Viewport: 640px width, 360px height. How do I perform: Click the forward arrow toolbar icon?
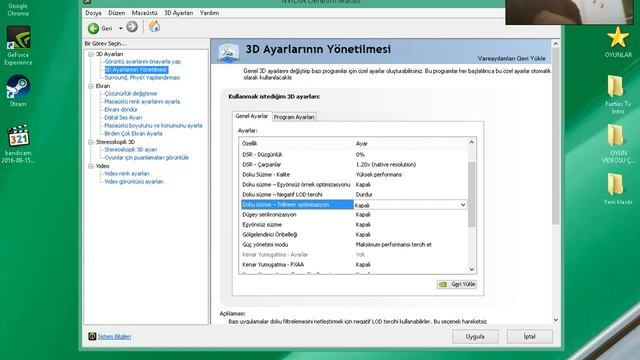(132, 27)
